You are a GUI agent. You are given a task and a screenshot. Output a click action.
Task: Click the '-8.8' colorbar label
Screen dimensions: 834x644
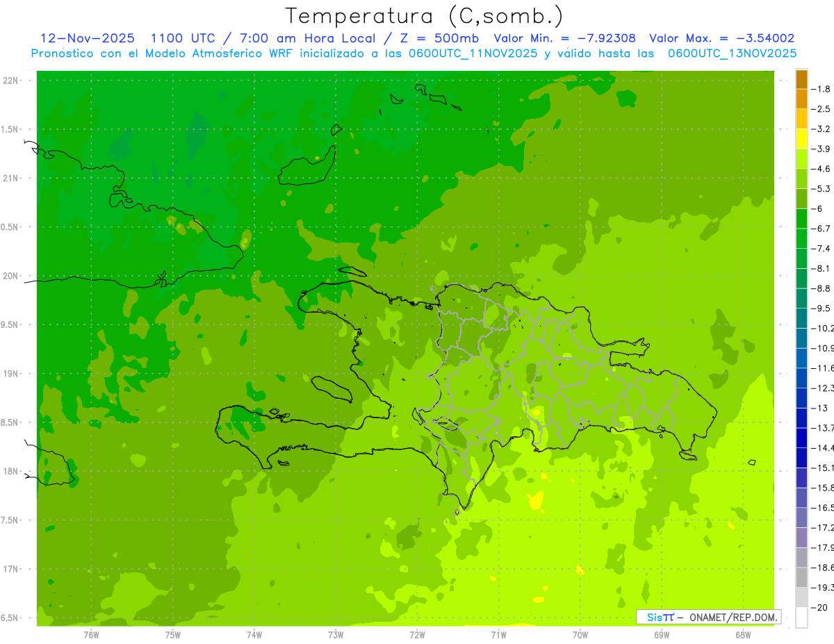[821, 288]
